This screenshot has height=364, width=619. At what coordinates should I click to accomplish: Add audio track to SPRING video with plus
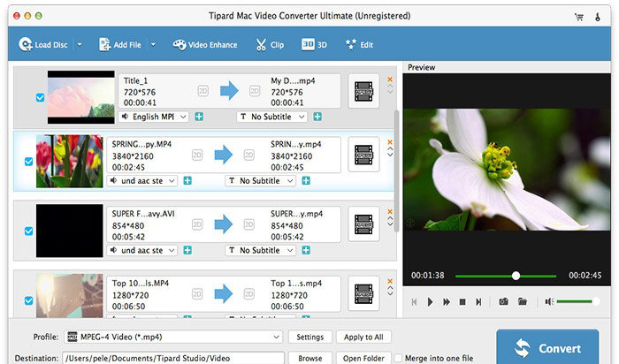tap(187, 181)
